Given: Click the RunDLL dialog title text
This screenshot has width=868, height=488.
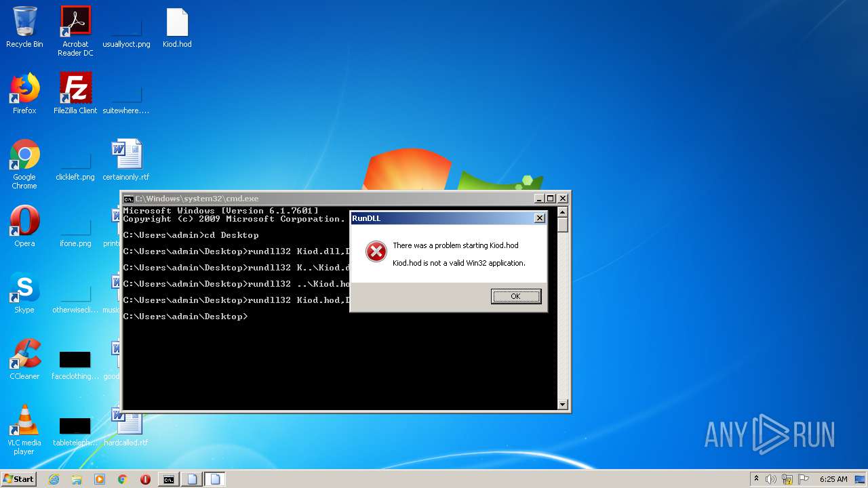Looking at the screenshot, I should 366,218.
